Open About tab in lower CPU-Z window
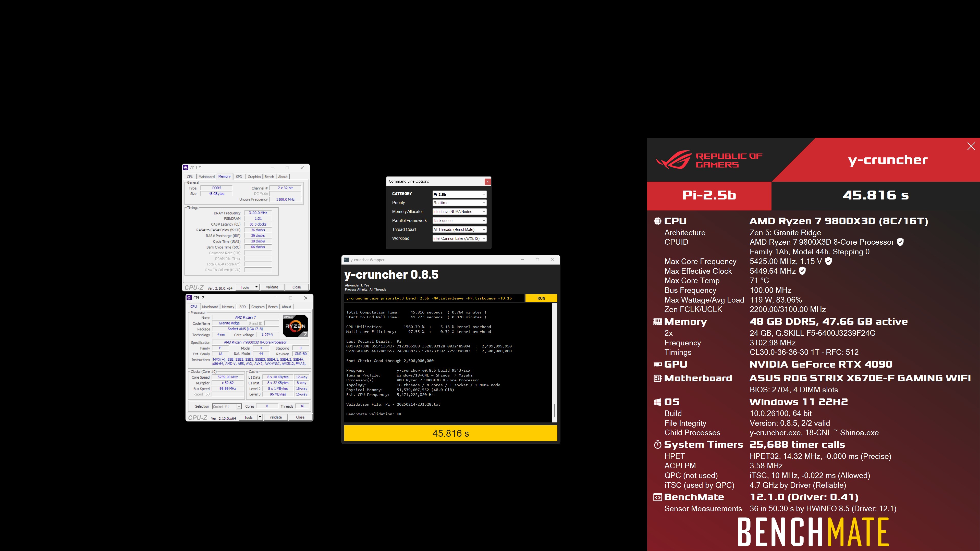This screenshot has width=980, height=551. [x=286, y=307]
